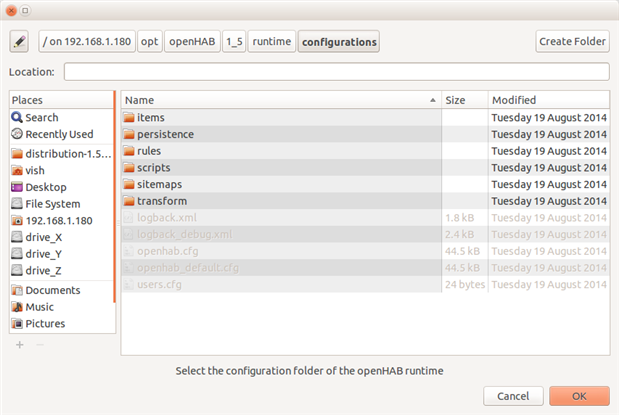Screen dimensions: 619x415
Task: Click the transform folder icon
Action: click(129, 201)
